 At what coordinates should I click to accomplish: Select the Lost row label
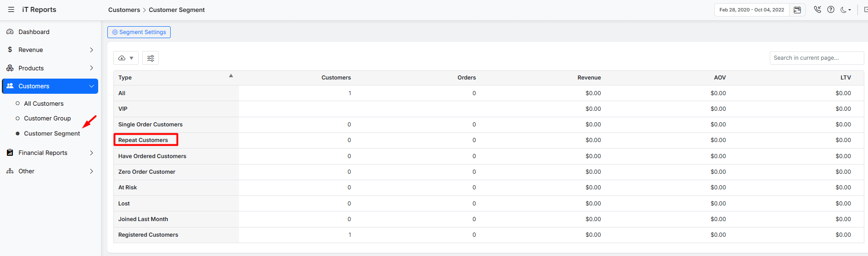click(x=124, y=204)
